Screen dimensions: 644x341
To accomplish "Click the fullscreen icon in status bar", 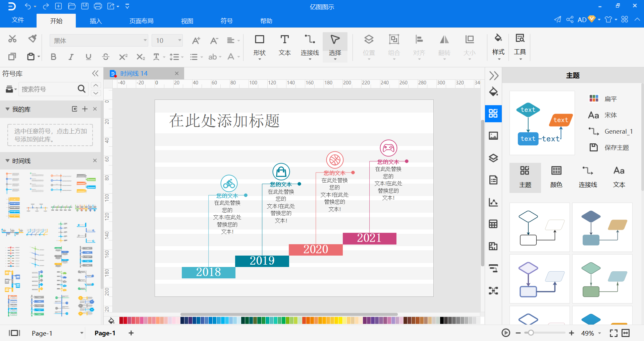I will tap(613, 333).
